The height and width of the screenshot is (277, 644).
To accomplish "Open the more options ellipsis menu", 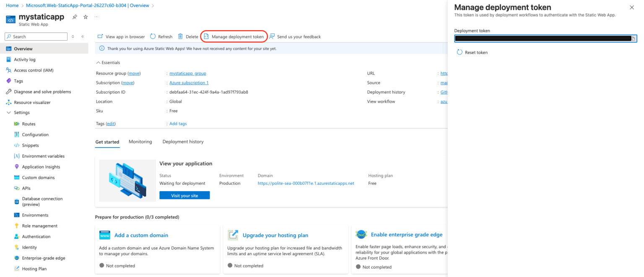I will 96,17.
